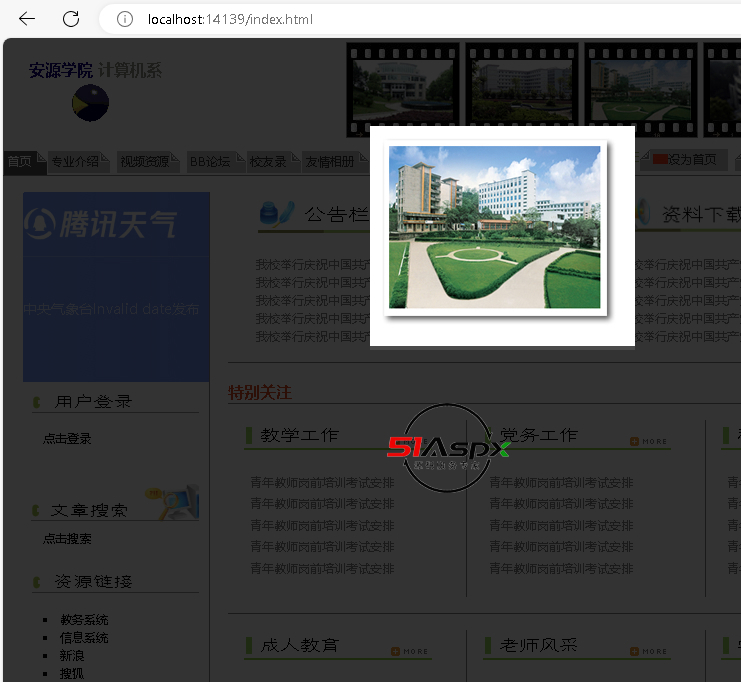Click 点击登录 under 用户登录
This screenshot has width=741, height=682.
click(67, 438)
